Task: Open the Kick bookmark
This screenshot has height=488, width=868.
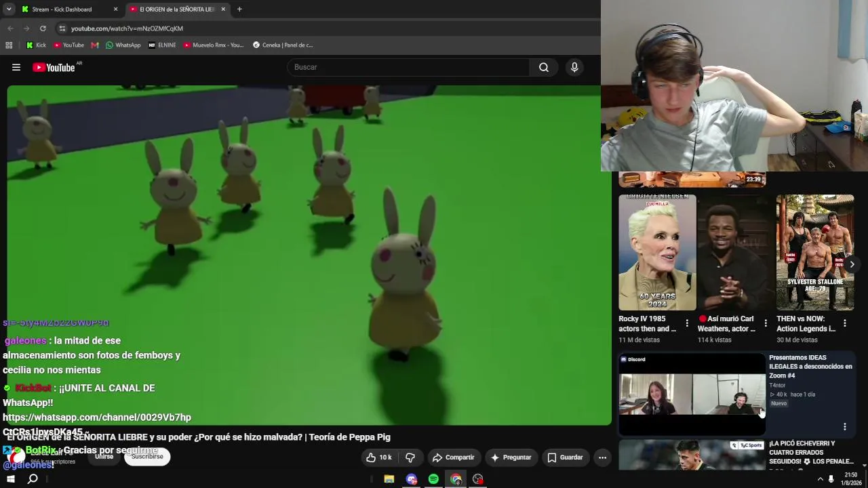Action: click(x=36, y=45)
